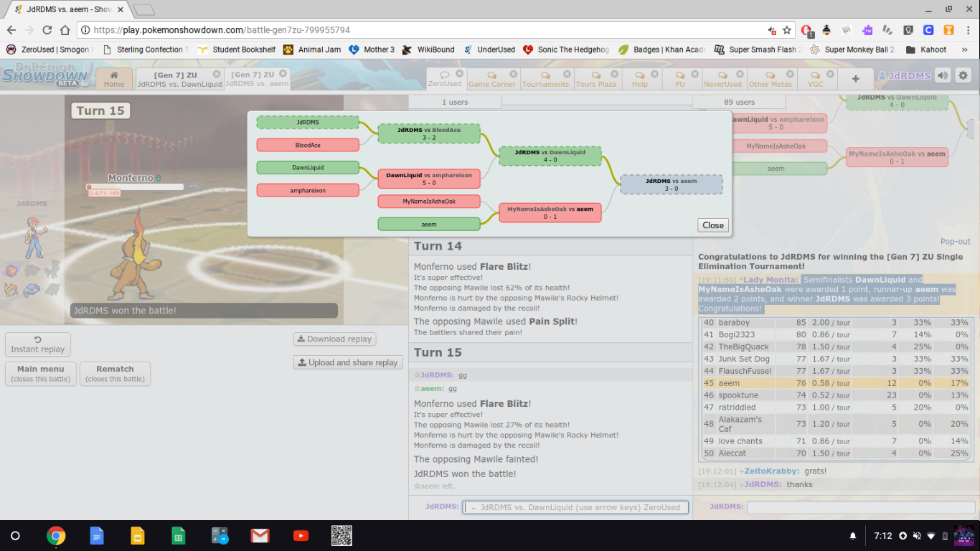Close the tournament bracket popup
The image size is (980, 551).
tap(712, 225)
